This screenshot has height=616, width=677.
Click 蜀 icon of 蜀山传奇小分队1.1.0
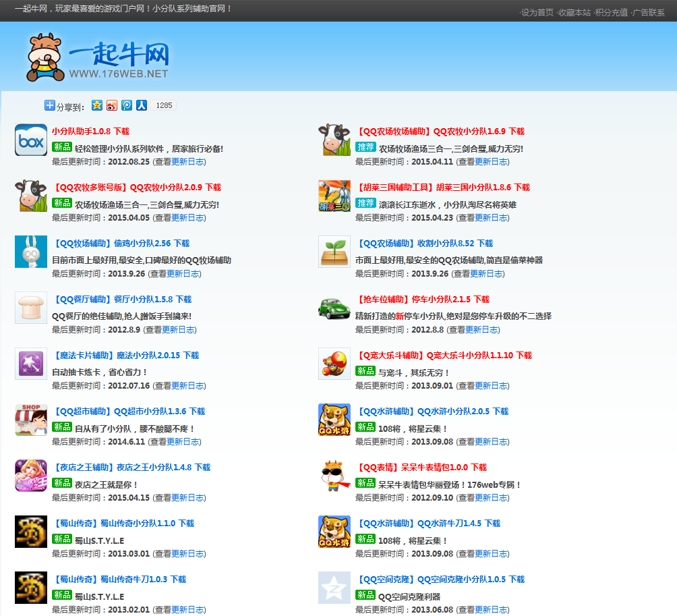click(31, 532)
